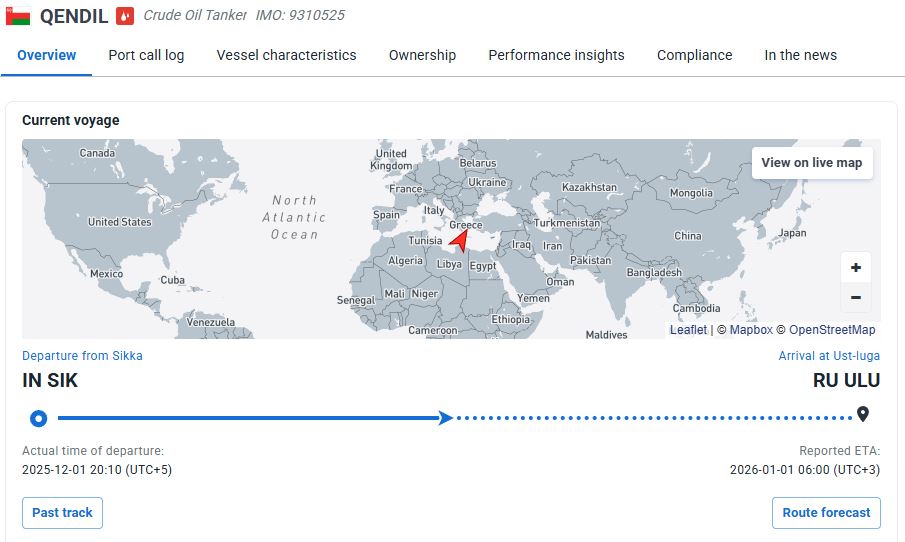The height and width of the screenshot is (542, 905).
Task: Click the destination pin icon at Ust-luga
Action: point(863,415)
